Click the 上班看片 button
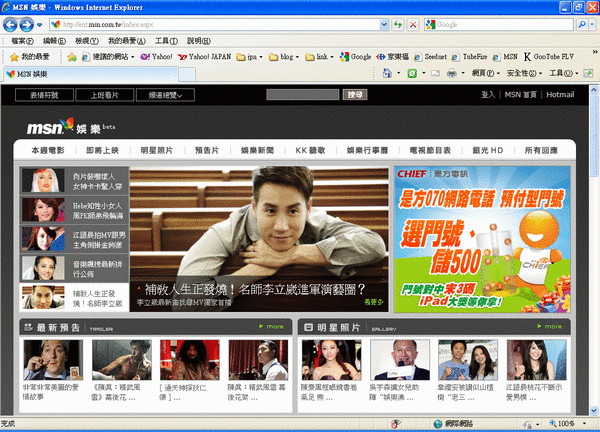This screenshot has width=600, height=432. pos(105,95)
